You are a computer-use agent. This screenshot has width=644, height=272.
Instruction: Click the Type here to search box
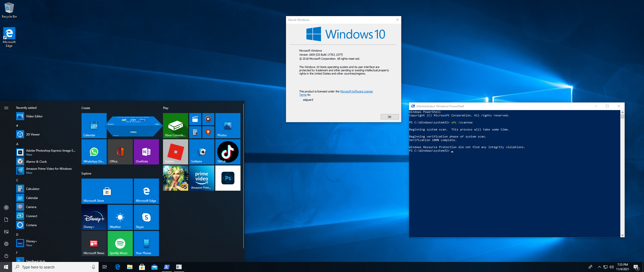(x=55, y=267)
